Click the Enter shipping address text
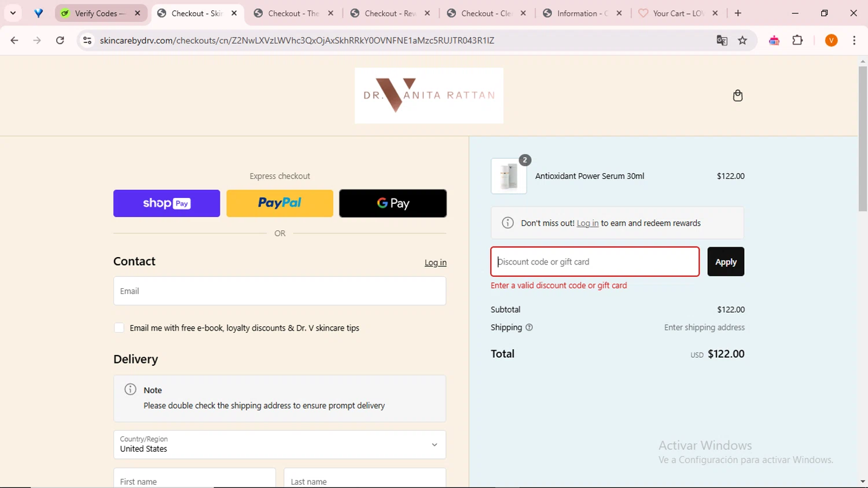 [704, 328]
